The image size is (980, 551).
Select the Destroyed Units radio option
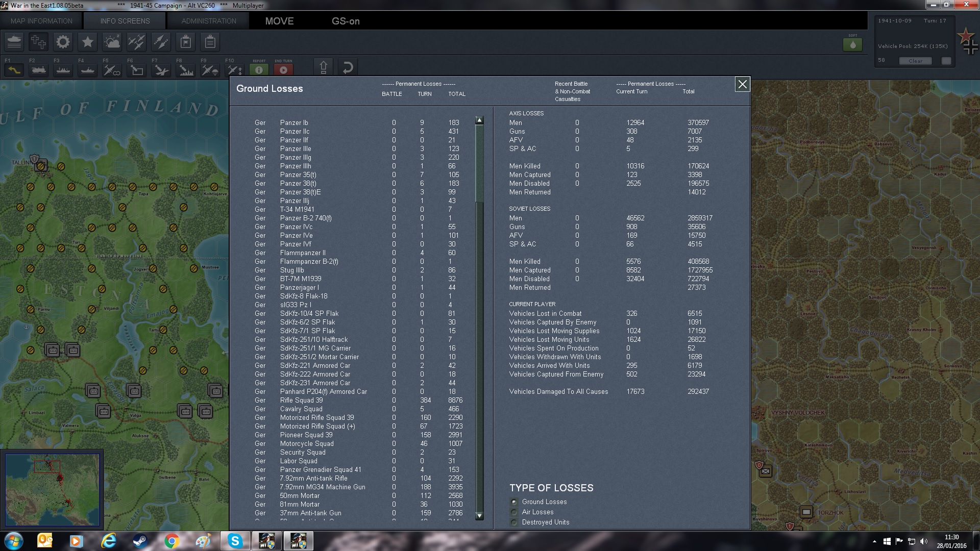pyautogui.click(x=514, y=522)
